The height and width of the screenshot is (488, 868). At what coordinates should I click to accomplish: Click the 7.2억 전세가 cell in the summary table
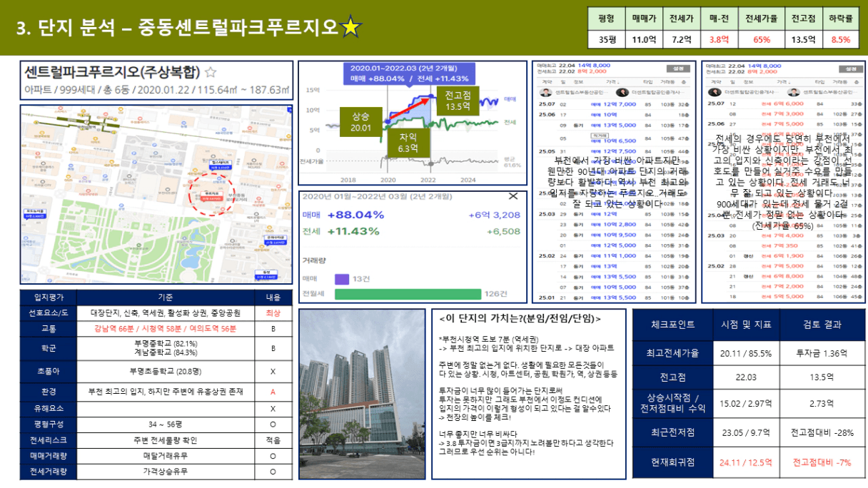[x=682, y=40]
